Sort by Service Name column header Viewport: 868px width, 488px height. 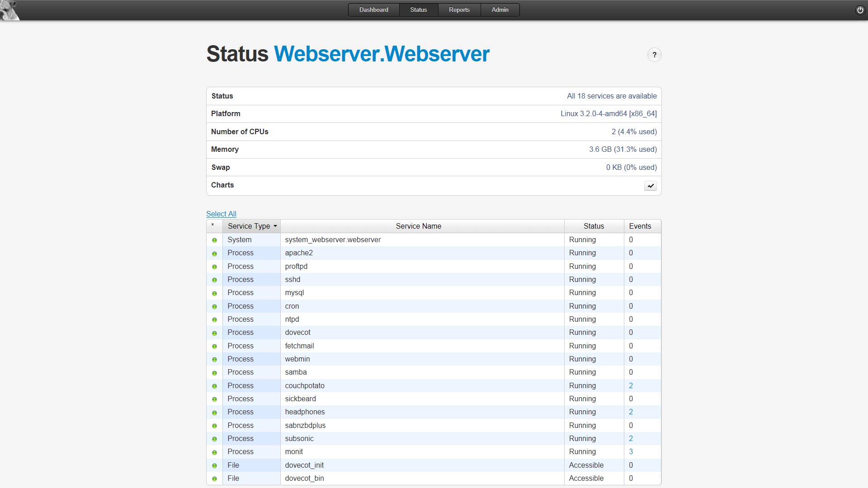point(418,226)
